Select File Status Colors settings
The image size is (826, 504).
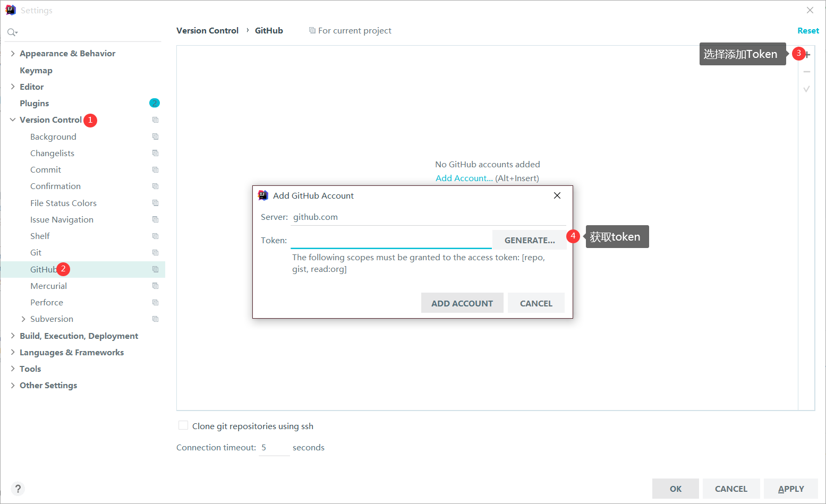click(x=63, y=203)
